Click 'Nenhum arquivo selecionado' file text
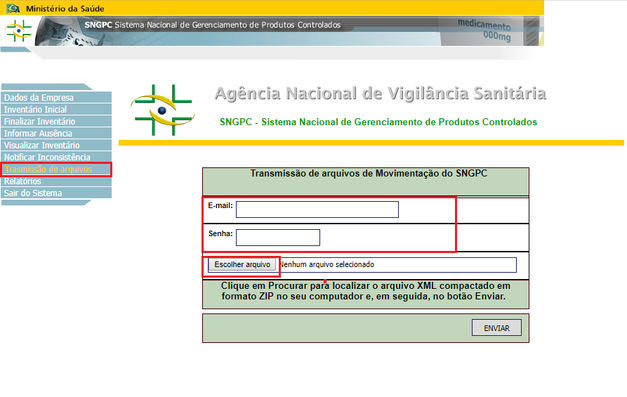 (x=327, y=264)
